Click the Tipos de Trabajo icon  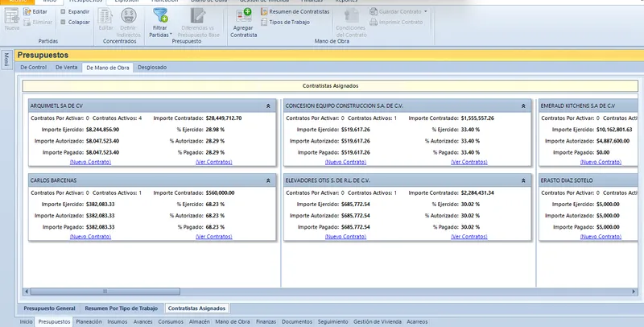point(264,23)
